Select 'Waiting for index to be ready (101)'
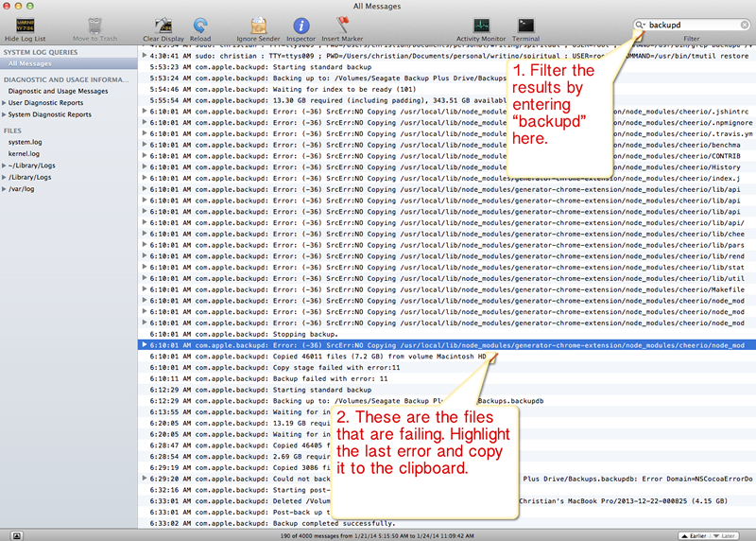 (446, 89)
